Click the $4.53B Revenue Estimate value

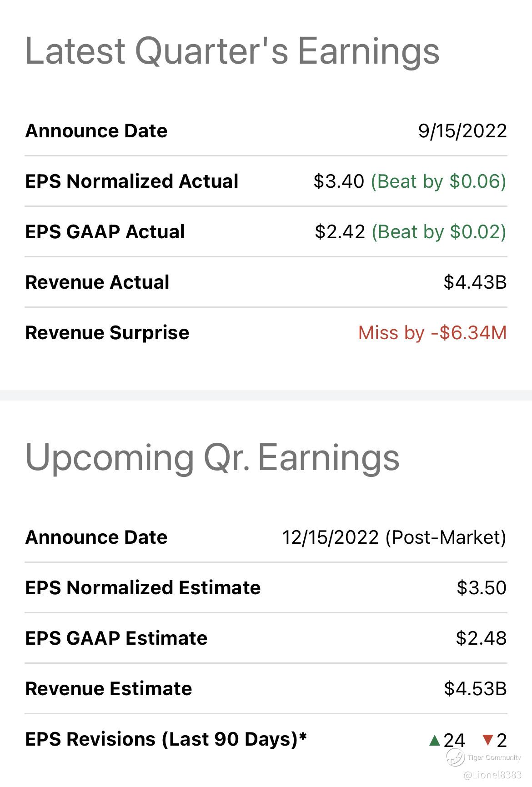pyautogui.click(x=475, y=689)
